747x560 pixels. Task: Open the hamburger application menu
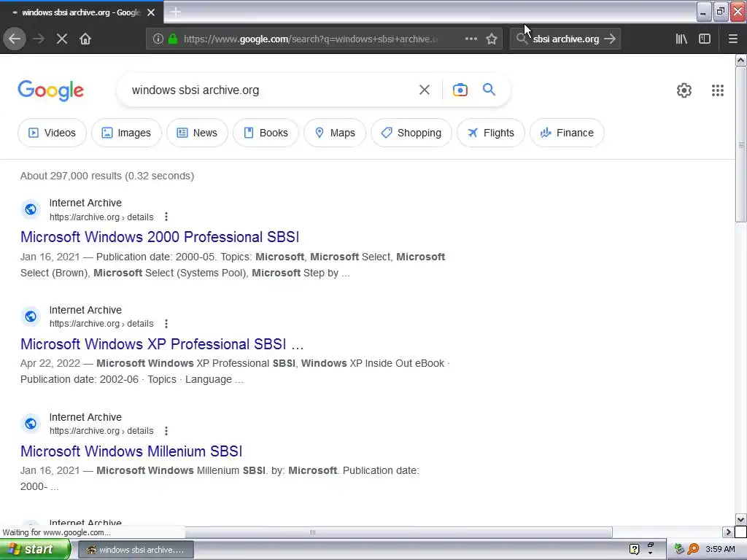732,39
